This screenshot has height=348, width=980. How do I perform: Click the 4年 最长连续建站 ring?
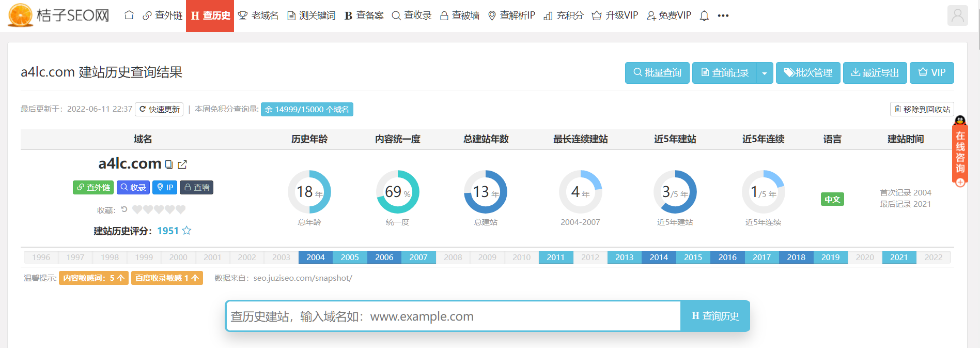tap(581, 192)
